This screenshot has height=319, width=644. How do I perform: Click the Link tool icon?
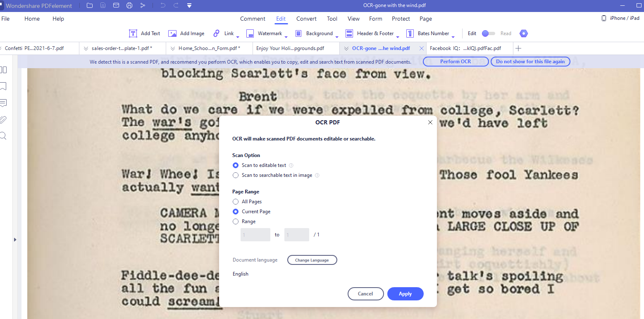point(216,33)
